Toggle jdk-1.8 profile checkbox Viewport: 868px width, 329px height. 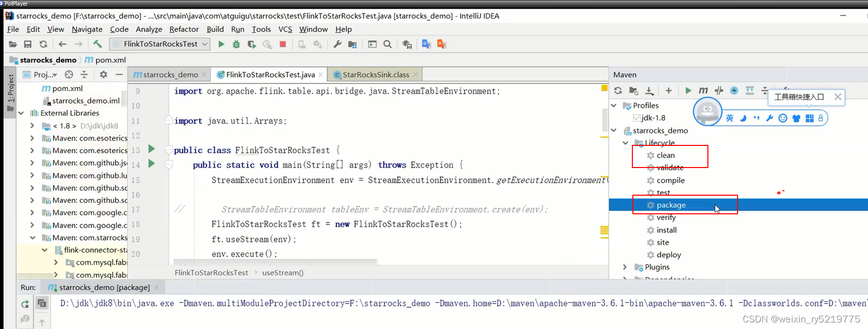(x=637, y=118)
